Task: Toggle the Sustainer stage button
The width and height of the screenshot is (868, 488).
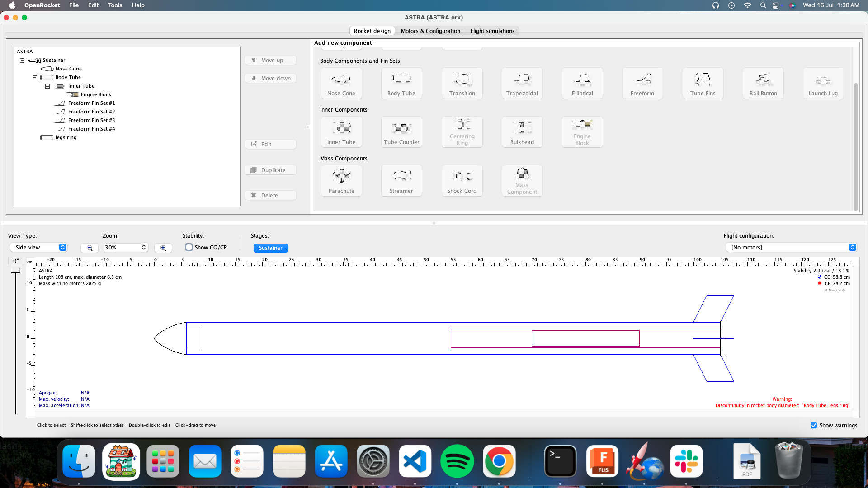Action: pyautogui.click(x=271, y=248)
